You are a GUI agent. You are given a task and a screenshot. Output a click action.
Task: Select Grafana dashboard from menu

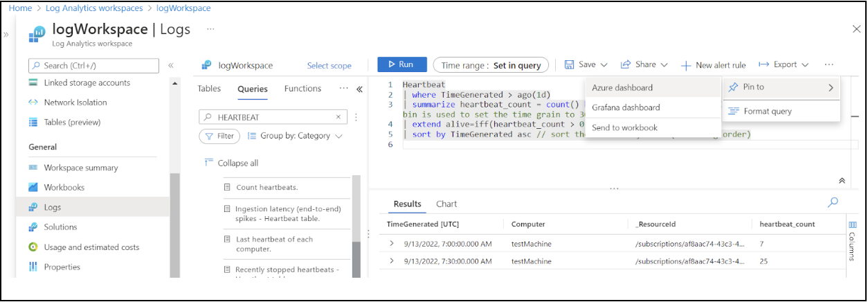tap(626, 107)
